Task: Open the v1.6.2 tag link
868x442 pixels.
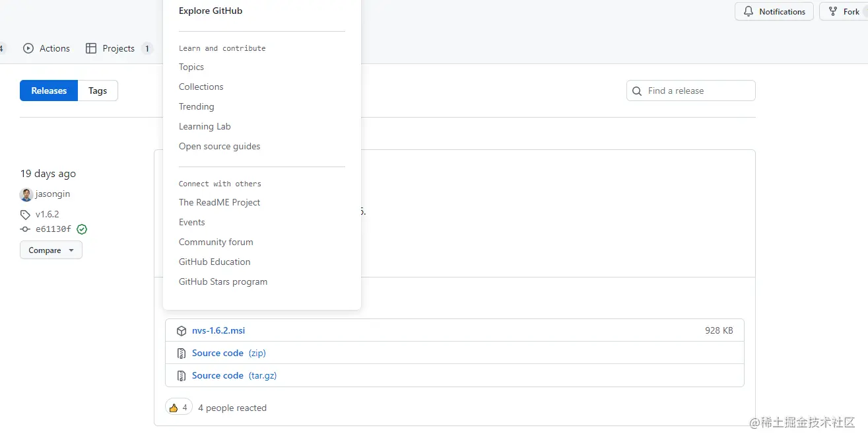Action: pyautogui.click(x=48, y=215)
